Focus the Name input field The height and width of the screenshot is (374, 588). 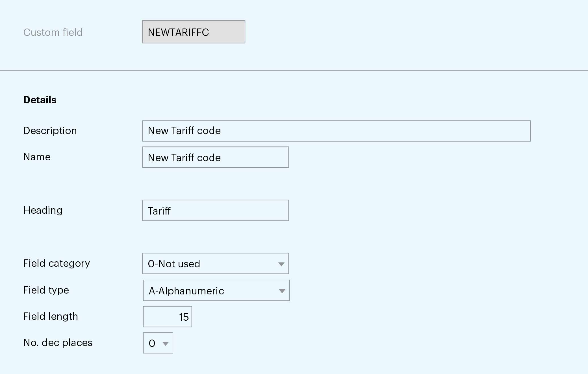coord(215,157)
